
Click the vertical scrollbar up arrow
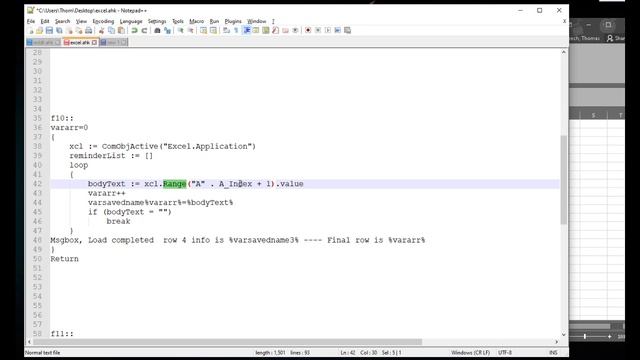[x=564, y=52]
